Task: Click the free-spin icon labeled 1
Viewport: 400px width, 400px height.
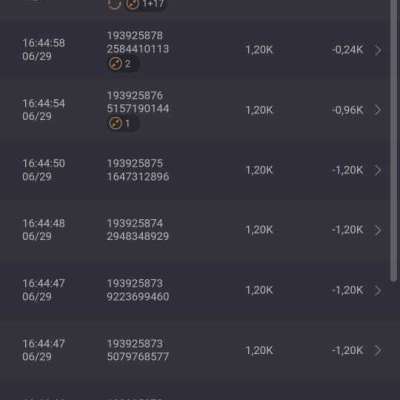Action: (x=115, y=123)
